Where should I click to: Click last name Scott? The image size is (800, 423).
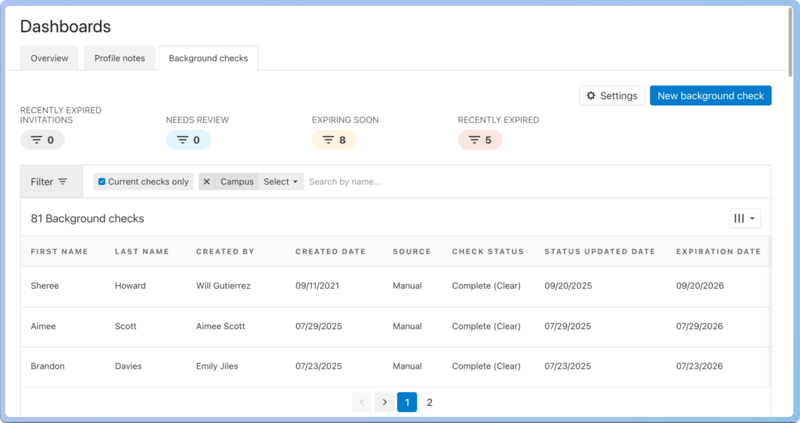pos(126,326)
